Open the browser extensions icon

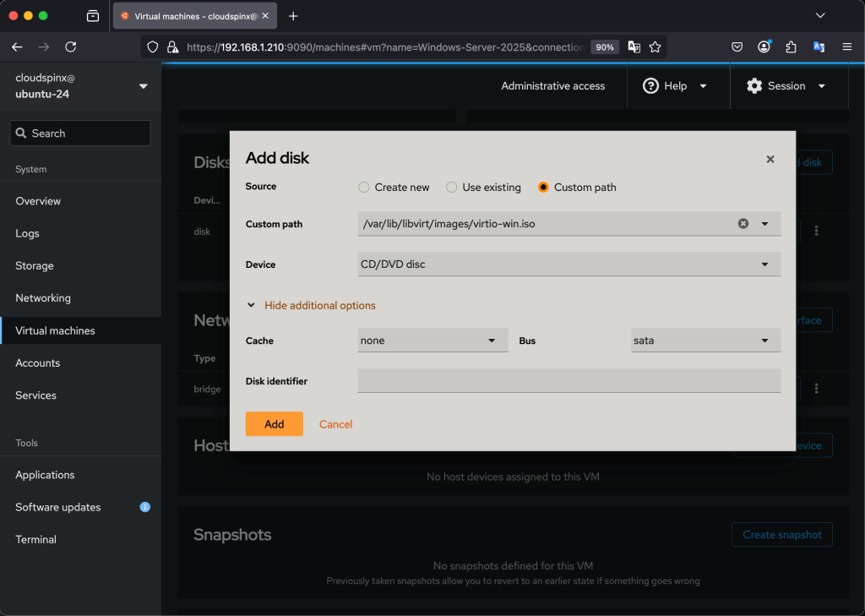tap(791, 47)
